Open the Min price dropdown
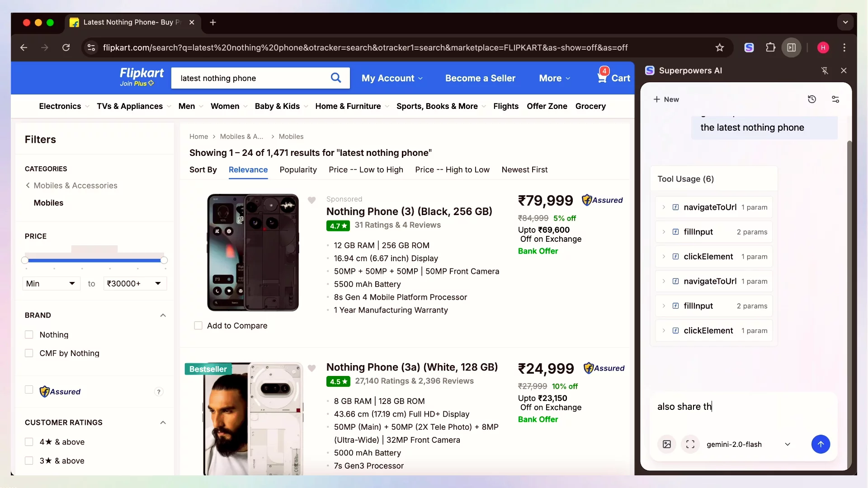 tap(51, 283)
